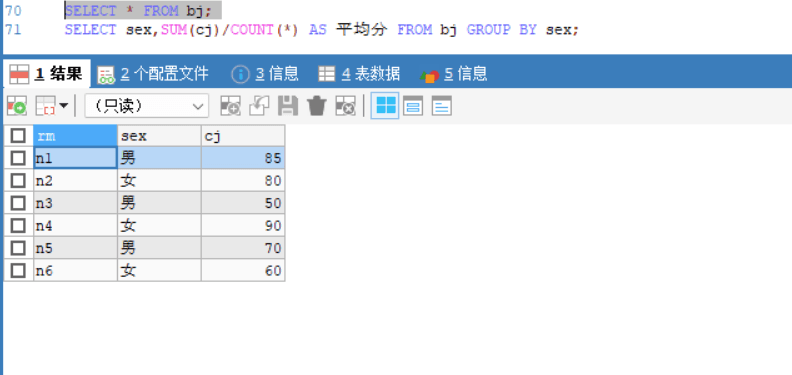The width and height of the screenshot is (792, 375).
Task: Click the score cell 85
Action: click(243, 158)
